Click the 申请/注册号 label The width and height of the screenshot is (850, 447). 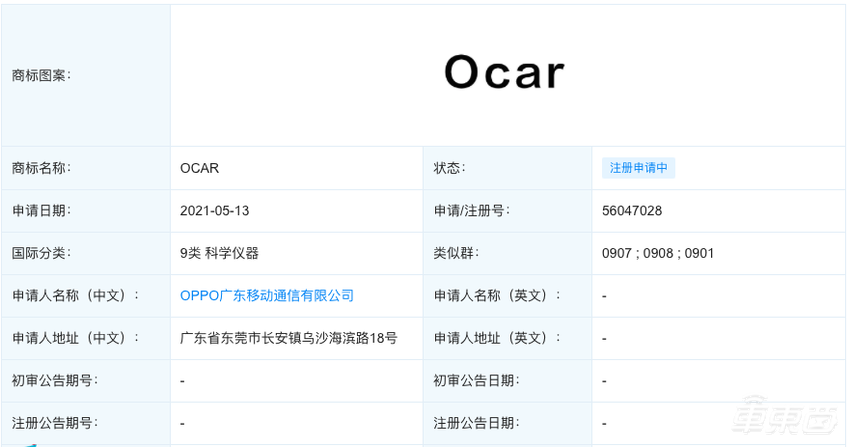471,211
